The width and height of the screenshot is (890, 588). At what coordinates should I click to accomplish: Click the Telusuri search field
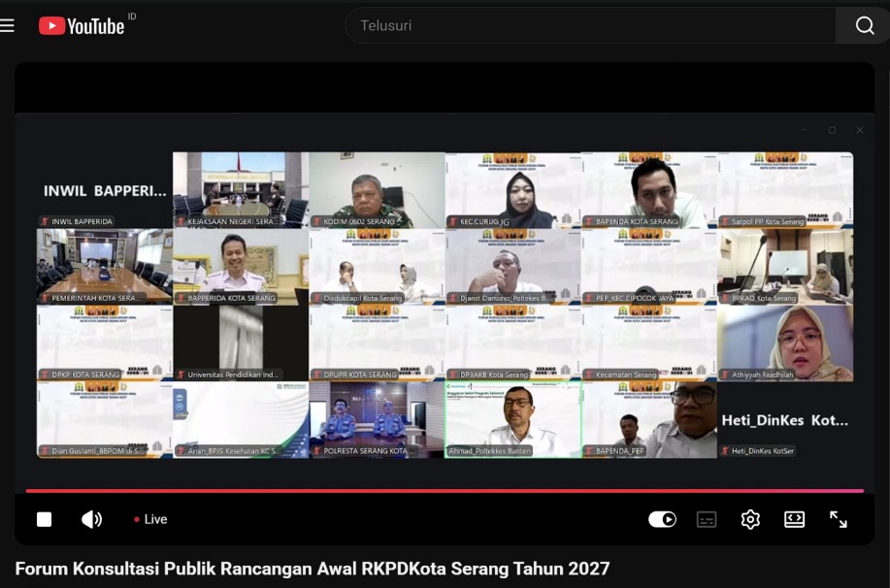[589, 26]
